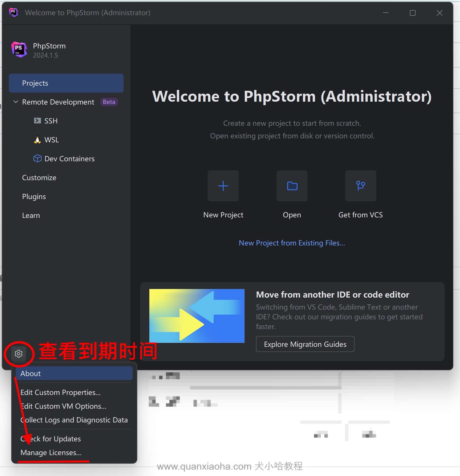Image resolution: width=460 pixels, height=476 pixels.
Task: Click the Open label text
Action: 292,215
